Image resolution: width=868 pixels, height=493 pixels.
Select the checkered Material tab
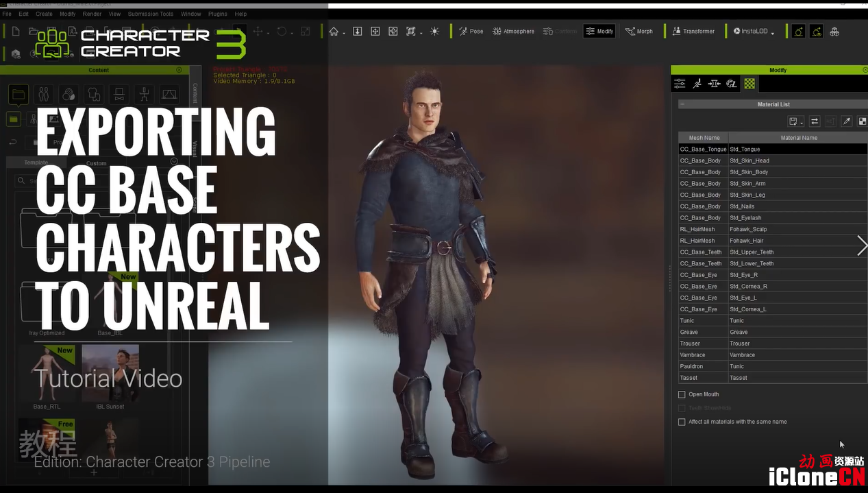(x=749, y=84)
